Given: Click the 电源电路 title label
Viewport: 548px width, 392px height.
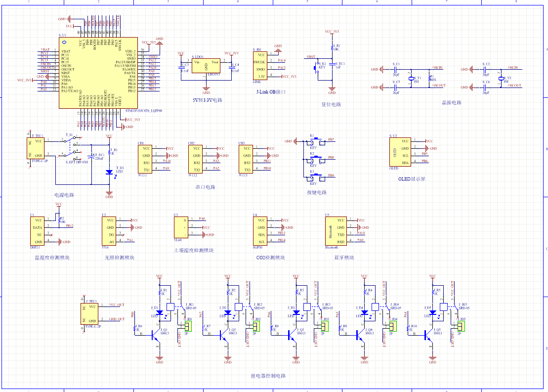Looking at the screenshot, I should (x=64, y=195).
